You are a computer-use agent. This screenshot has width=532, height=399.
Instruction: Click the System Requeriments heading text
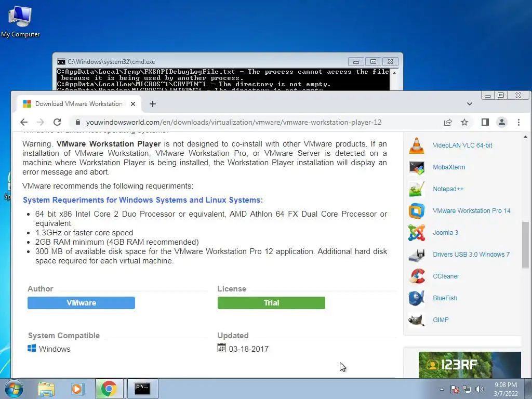pos(143,200)
